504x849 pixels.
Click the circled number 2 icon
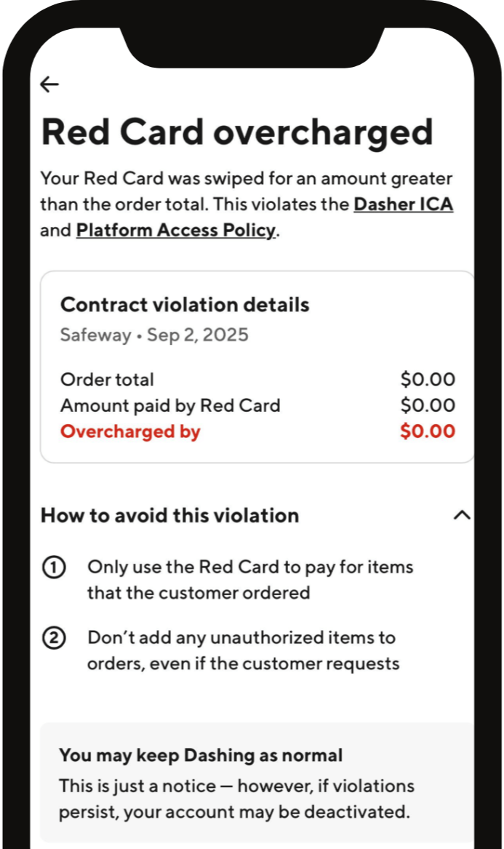(x=55, y=638)
